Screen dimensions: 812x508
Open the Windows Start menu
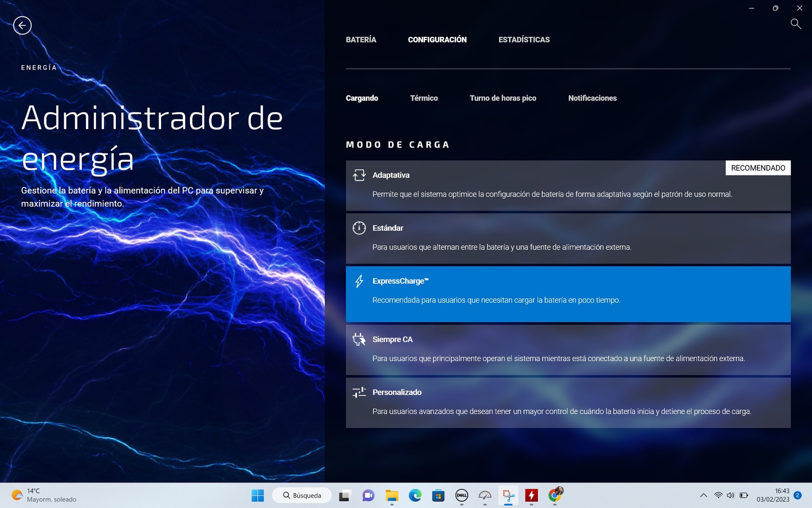point(257,495)
